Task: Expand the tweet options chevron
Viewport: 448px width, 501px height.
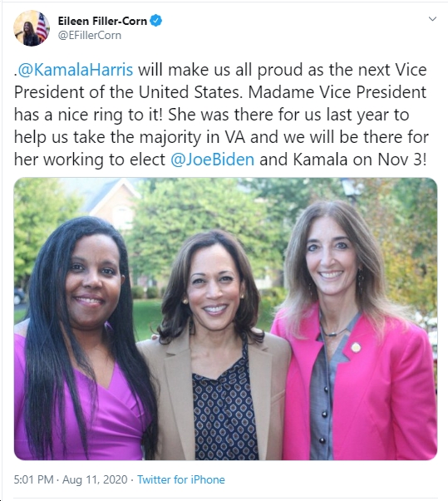Action: pos(432,19)
